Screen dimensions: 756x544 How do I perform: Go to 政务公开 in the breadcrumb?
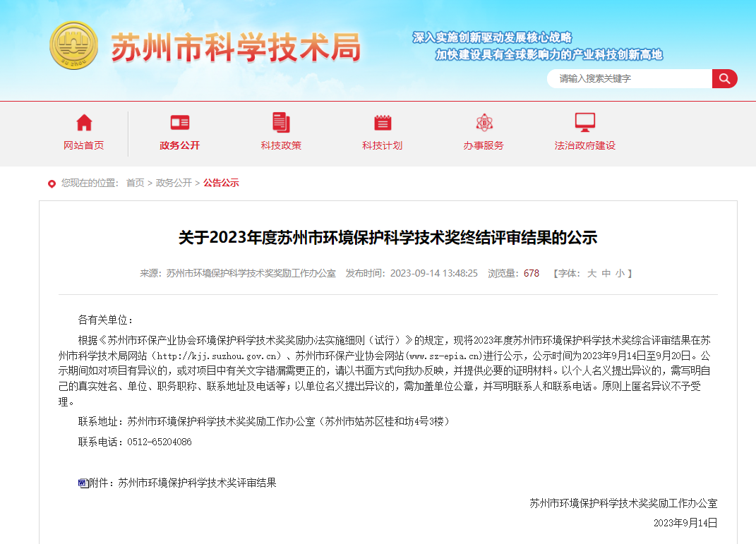point(174,183)
